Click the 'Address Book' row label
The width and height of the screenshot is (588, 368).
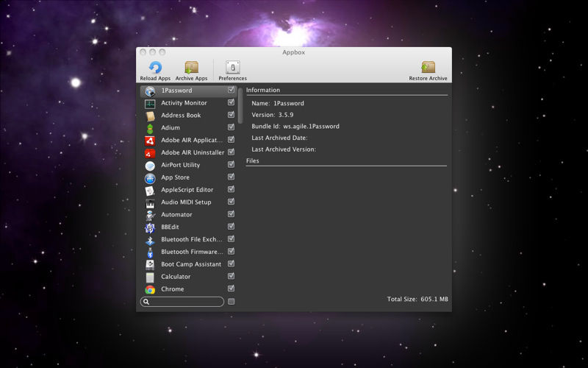181,116
